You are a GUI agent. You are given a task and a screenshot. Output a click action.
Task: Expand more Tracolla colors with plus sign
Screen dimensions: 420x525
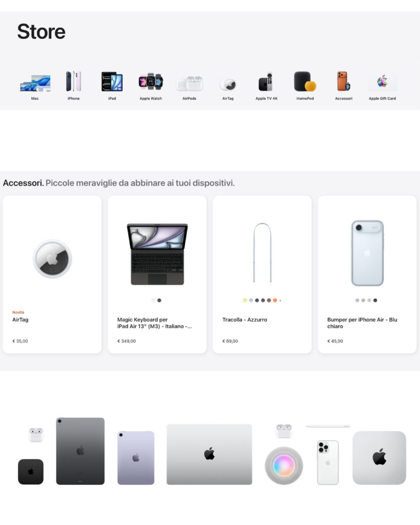[280, 300]
